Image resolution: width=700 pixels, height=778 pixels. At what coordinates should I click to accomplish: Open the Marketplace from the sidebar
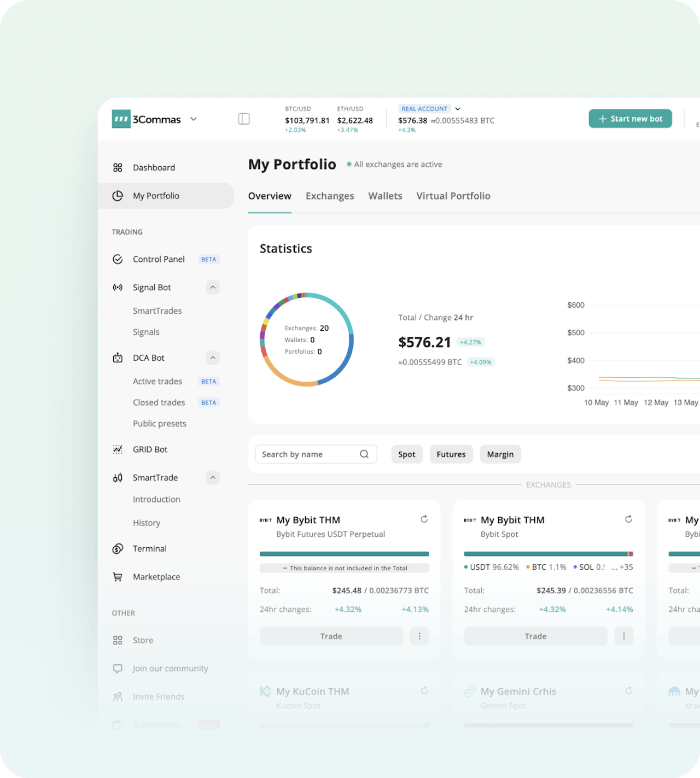click(x=156, y=577)
